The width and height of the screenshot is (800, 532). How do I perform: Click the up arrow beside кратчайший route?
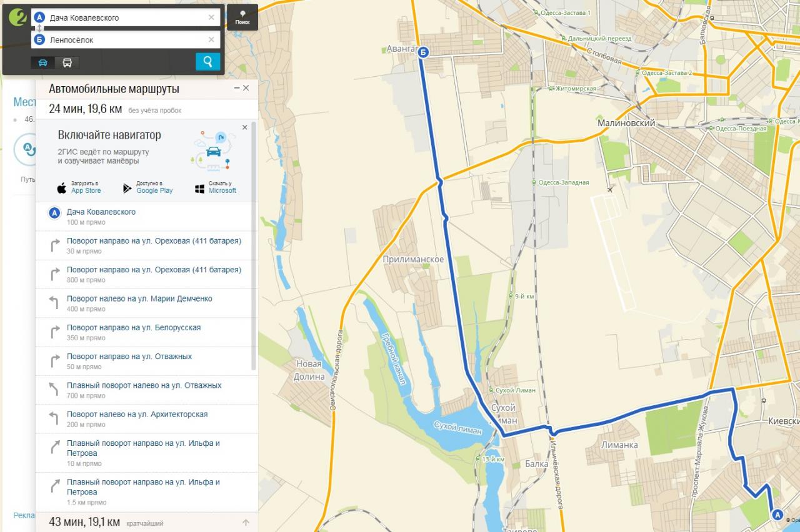pos(246,523)
